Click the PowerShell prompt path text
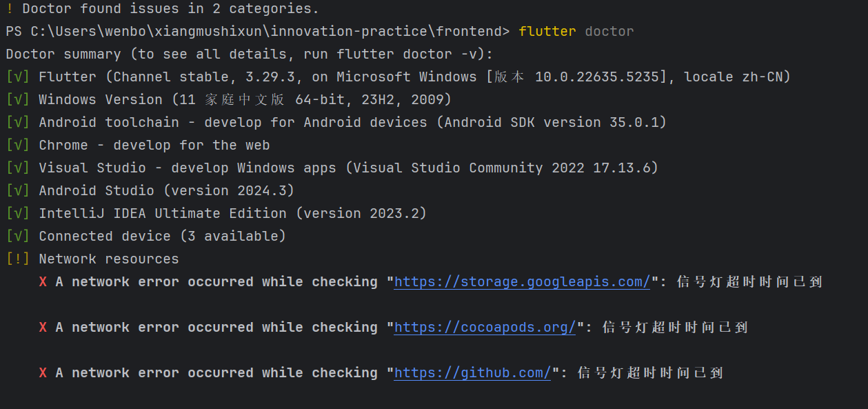Image resolution: width=868 pixels, height=409 pixels. (258, 31)
